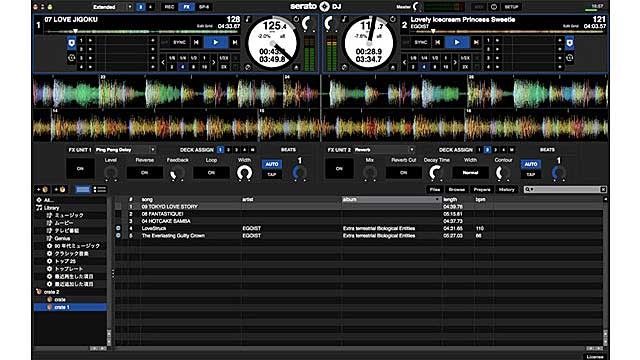640x360 pixels.
Task: Open the History panel
Action: coord(507,189)
